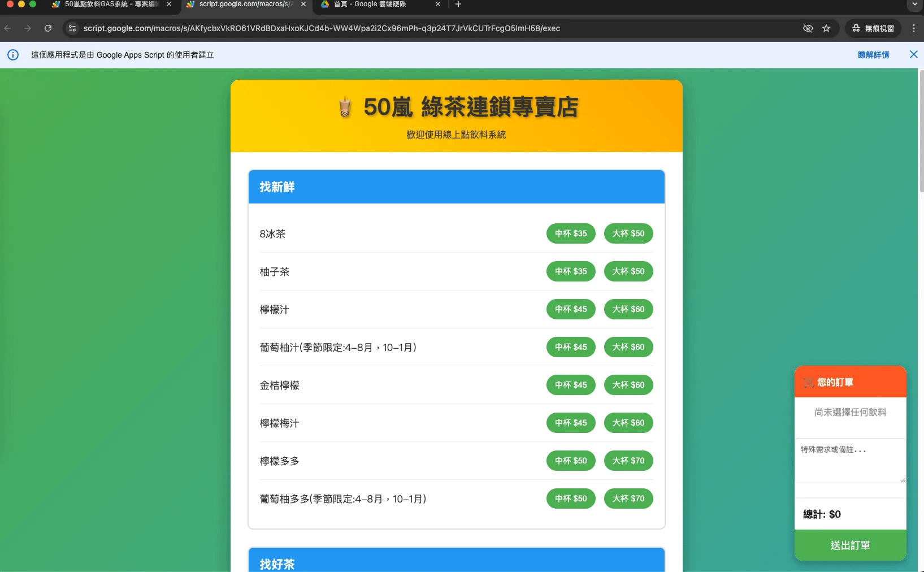Click the site info icon in address bar
The width and height of the screenshot is (924, 572).
tap(72, 28)
